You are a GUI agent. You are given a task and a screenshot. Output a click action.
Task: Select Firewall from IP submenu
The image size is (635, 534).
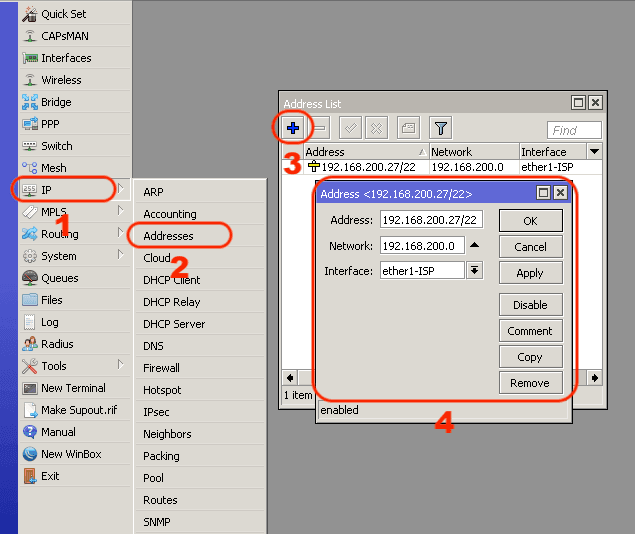point(200,368)
